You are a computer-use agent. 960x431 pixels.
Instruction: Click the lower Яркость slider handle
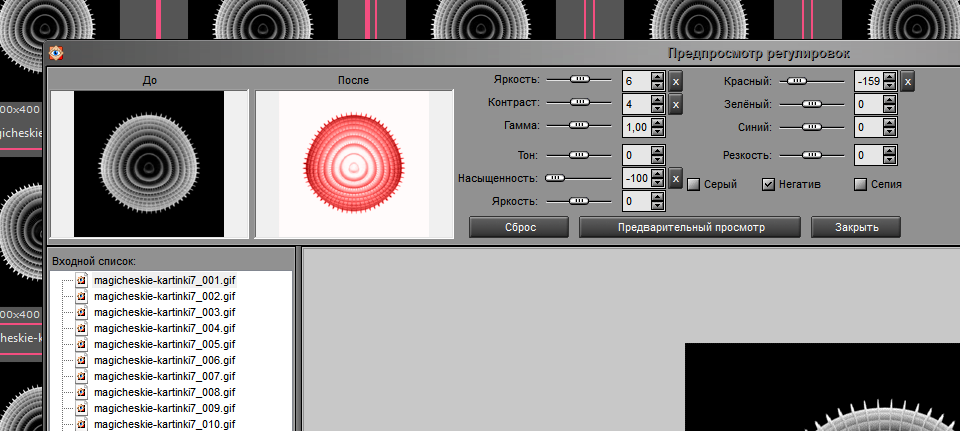[x=579, y=201]
